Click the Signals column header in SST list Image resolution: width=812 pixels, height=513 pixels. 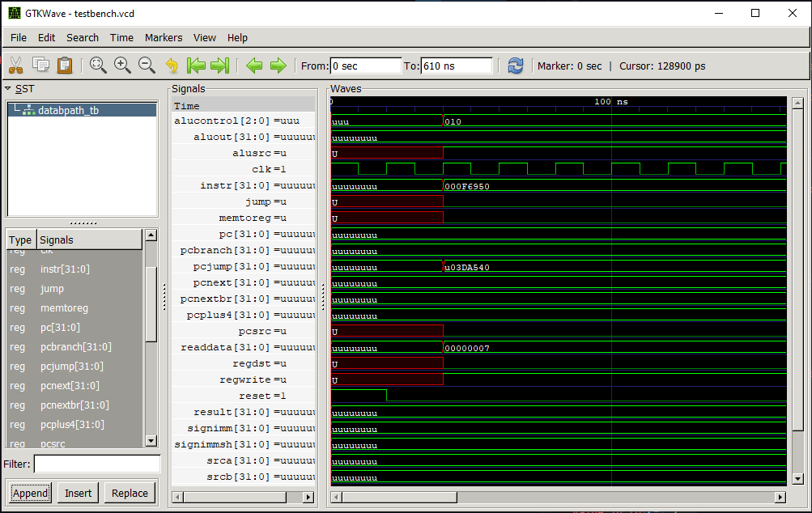click(x=89, y=240)
